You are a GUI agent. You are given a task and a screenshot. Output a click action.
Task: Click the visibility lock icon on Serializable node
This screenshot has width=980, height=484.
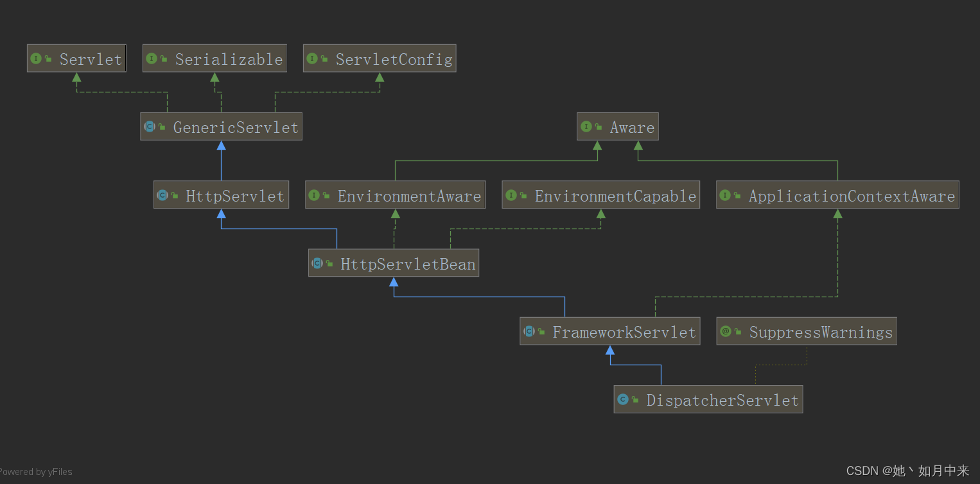(x=164, y=59)
